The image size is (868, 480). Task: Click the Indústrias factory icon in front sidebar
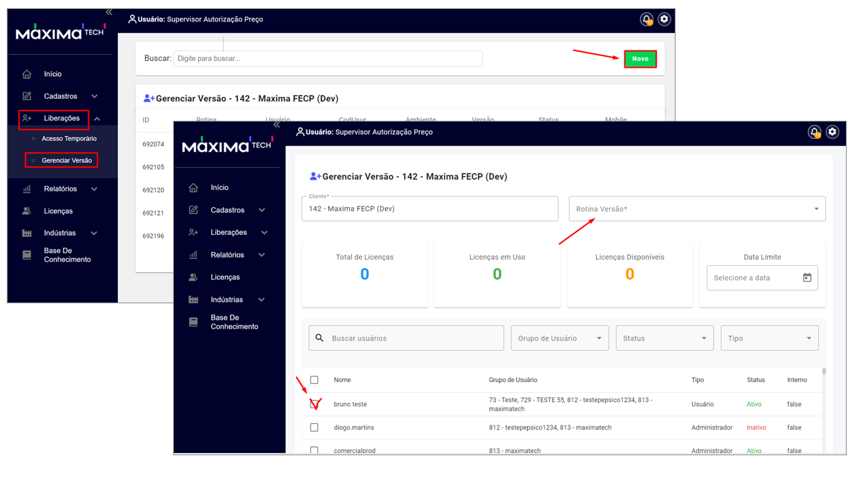[193, 300]
